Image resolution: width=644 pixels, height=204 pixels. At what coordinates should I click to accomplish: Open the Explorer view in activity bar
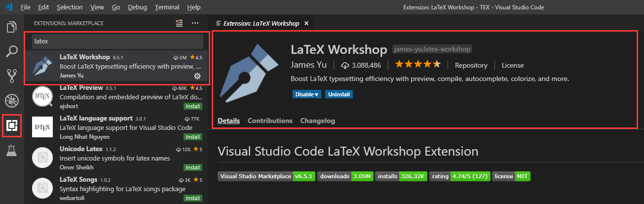coord(12,27)
